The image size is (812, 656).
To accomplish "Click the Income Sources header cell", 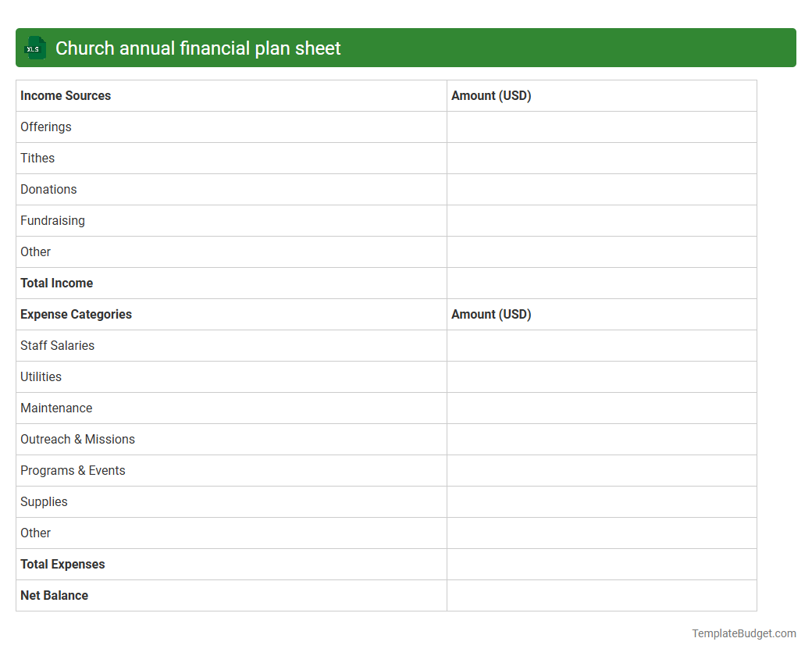I will tap(66, 95).
